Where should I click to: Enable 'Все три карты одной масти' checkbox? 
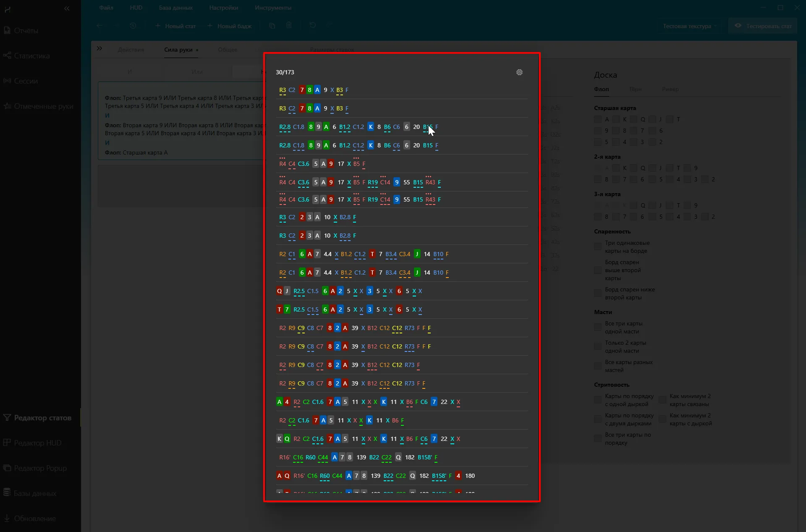(x=598, y=328)
